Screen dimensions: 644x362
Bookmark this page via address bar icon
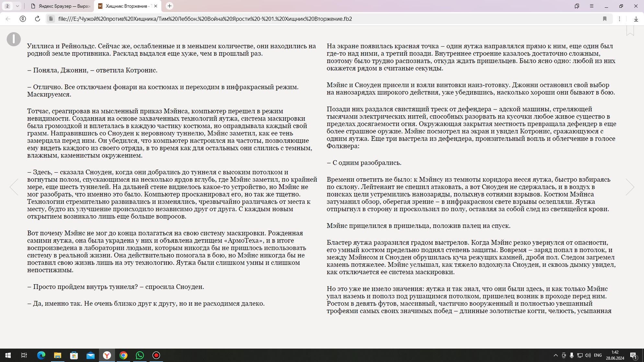(x=604, y=19)
